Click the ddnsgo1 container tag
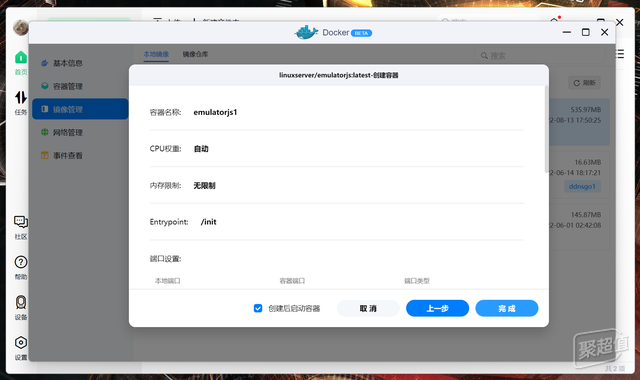Image resolution: width=640 pixels, height=380 pixels. [582, 187]
